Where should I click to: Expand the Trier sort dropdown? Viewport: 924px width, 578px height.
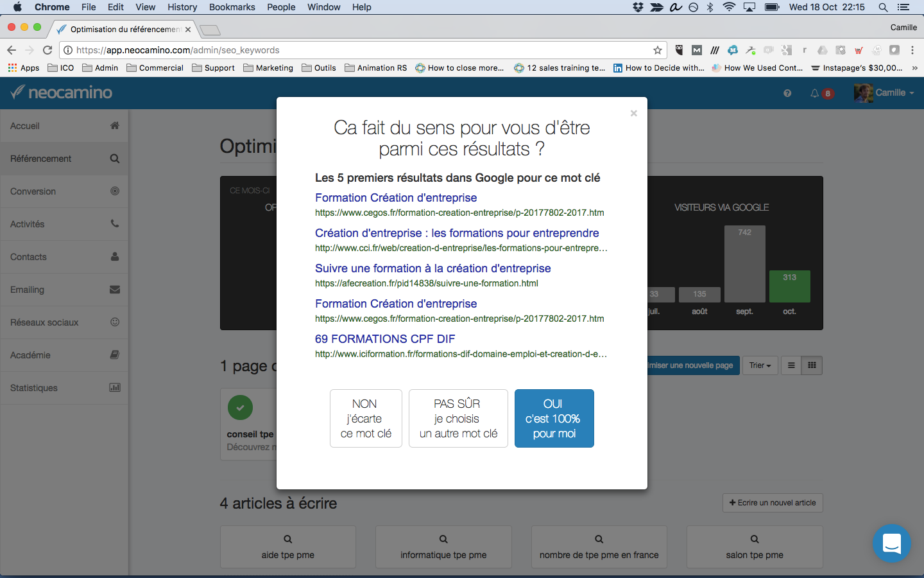pyautogui.click(x=760, y=365)
